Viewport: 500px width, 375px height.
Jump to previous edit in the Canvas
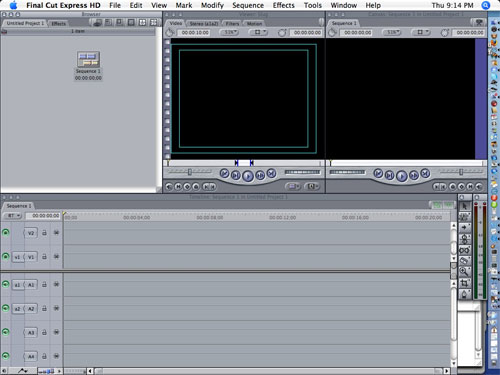[378, 173]
